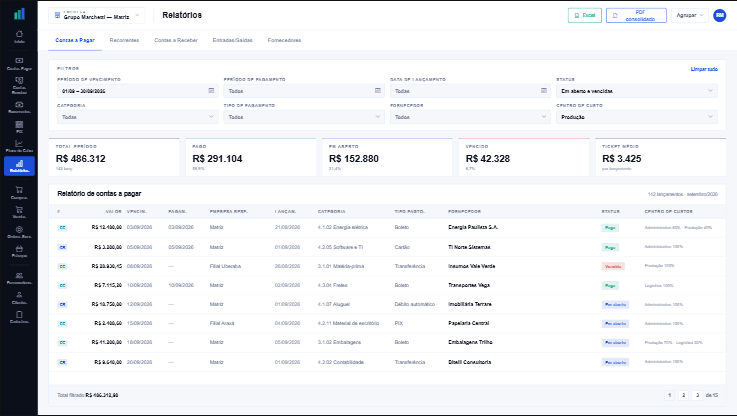This screenshot has height=416, width=737.
Task: Open Contas a Pagar sidebar icon
Action: pos(19,63)
